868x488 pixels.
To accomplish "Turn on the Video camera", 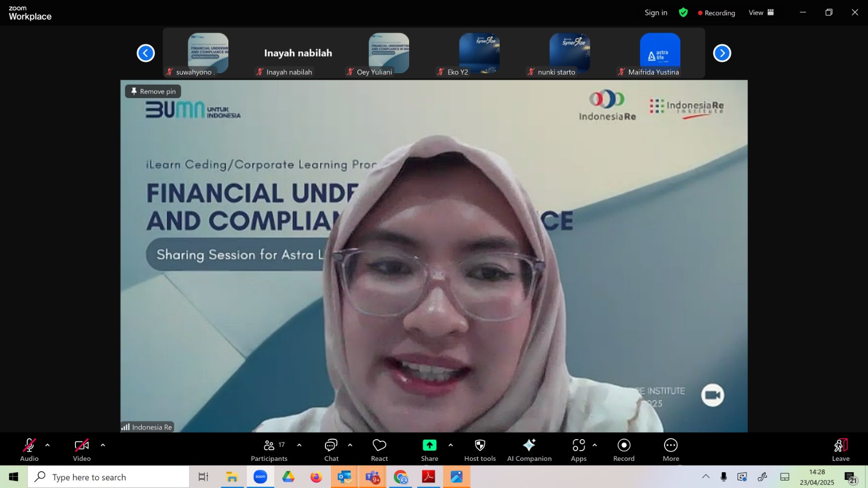I will point(82,450).
